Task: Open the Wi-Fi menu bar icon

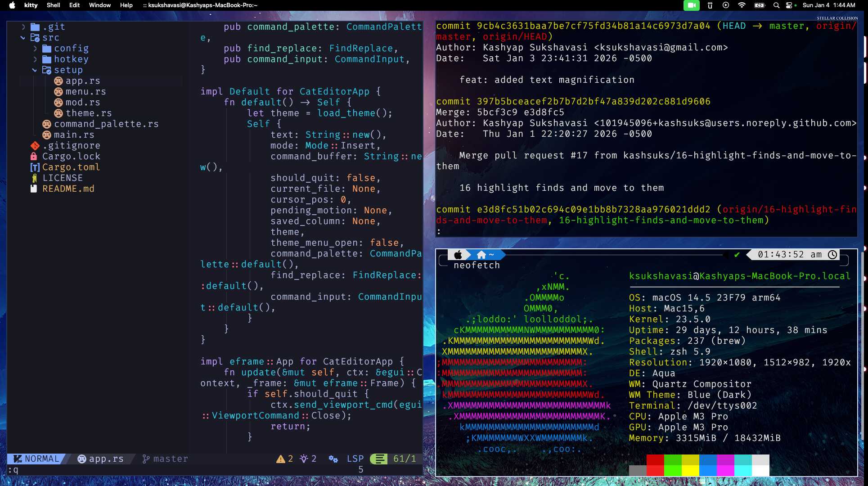Action: tap(742, 5)
